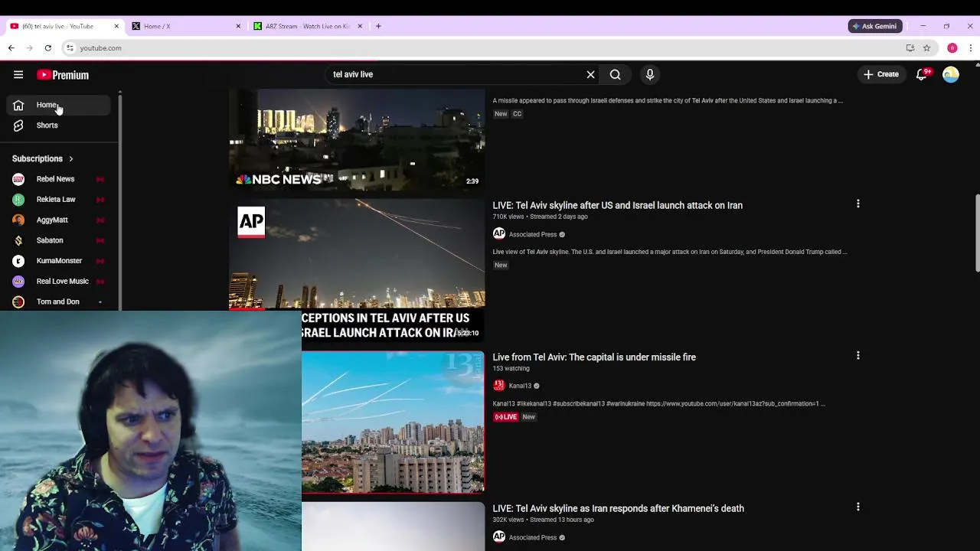The image size is (980, 551).
Task: Click the page vertical scrollbar thumb
Action: click(x=977, y=233)
